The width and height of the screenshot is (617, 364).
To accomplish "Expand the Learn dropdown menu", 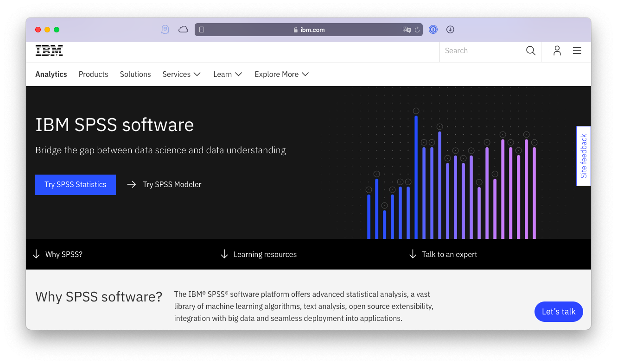I will click(x=228, y=74).
